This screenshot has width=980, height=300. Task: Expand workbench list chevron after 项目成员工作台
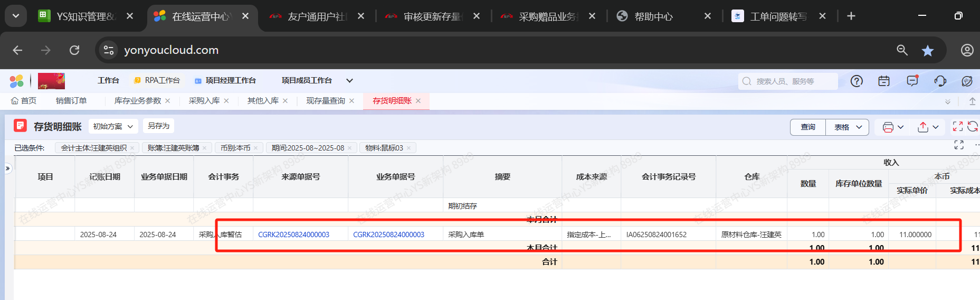[349, 81]
